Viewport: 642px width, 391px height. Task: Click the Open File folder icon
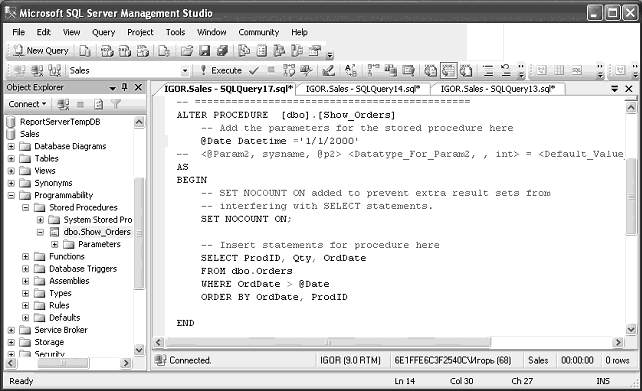[x=187, y=51]
